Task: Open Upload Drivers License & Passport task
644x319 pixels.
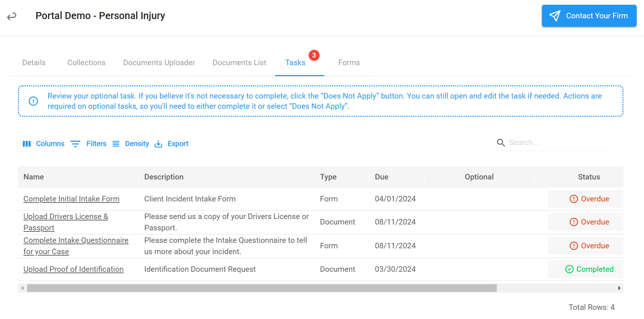Action: tap(66, 222)
